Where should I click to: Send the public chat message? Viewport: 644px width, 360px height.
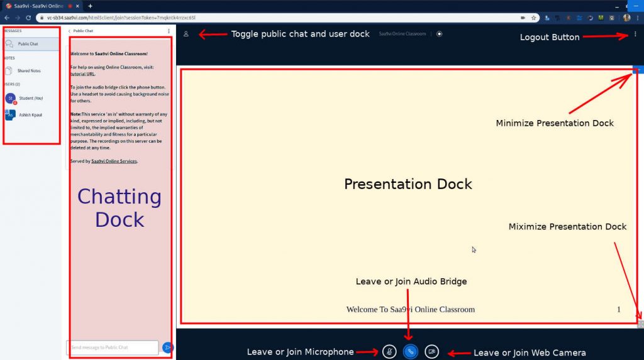tap(167, 347)
